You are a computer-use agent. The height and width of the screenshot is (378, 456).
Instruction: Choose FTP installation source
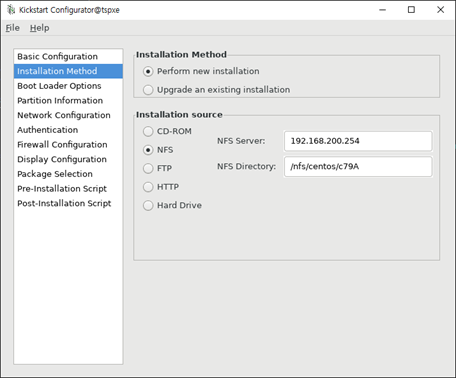[148, 168]
